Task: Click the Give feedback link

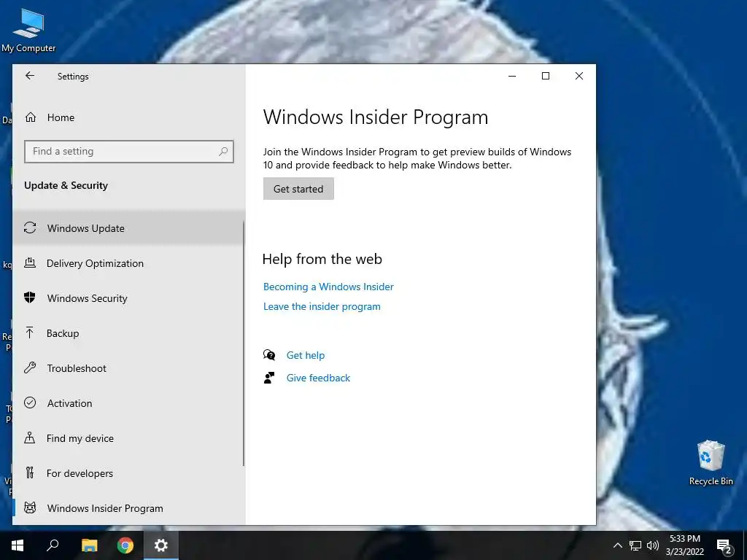Action: pos(318,378)
